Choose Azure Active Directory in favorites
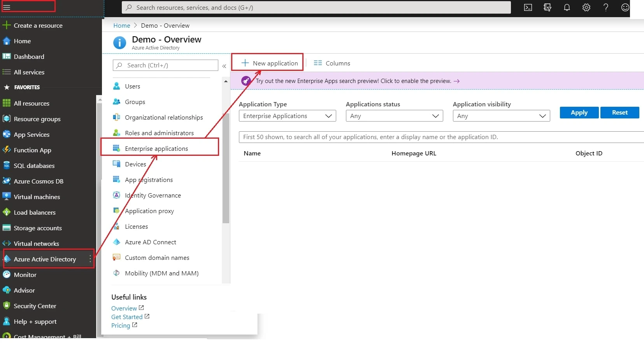The image size is (644, 351). 45,259
